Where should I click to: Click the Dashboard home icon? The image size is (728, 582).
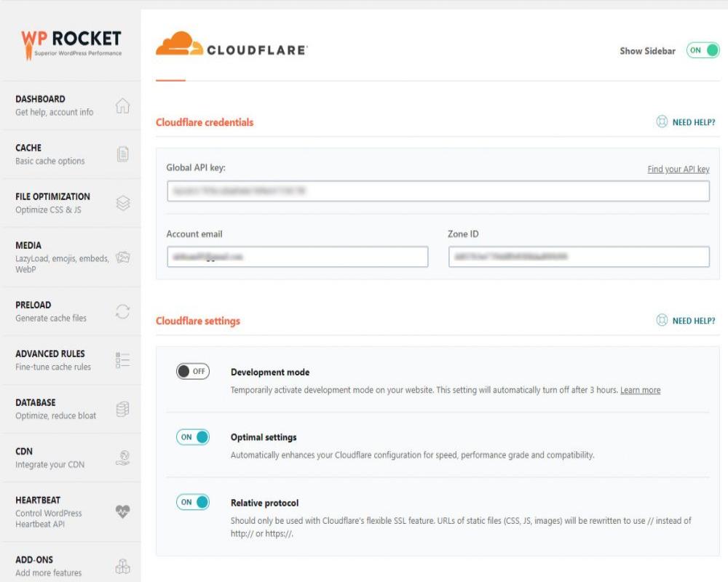[123, 106]
